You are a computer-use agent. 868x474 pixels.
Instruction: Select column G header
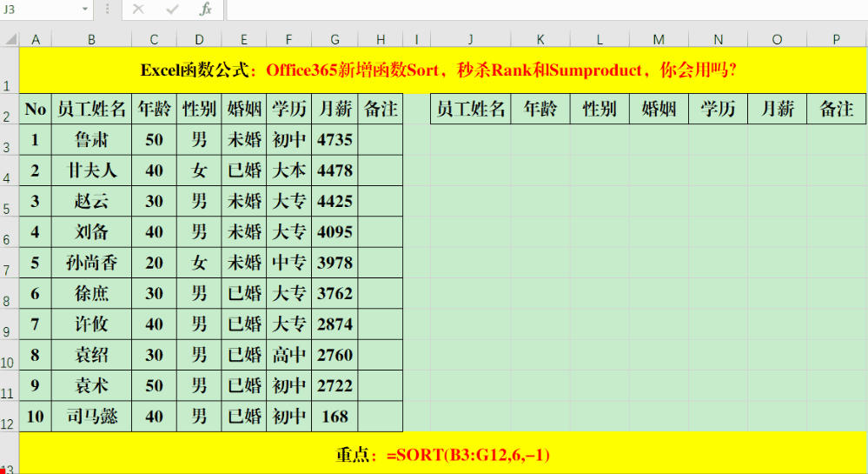[335, 39]
